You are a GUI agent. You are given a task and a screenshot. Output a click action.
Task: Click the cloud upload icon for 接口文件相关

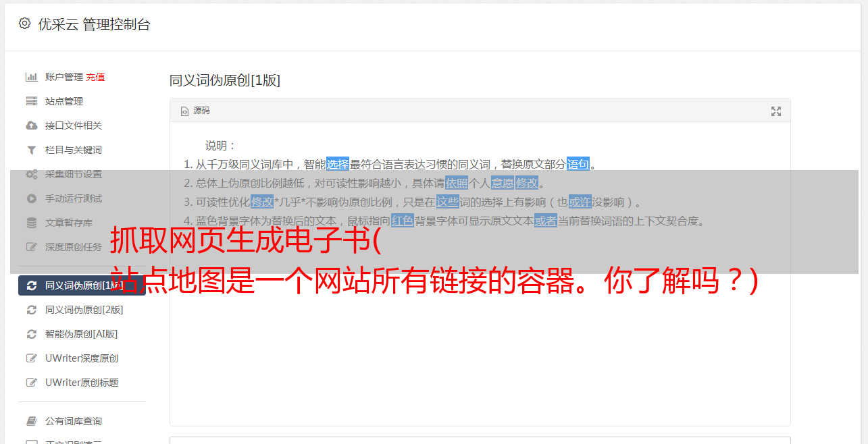[x=31, y=126]
